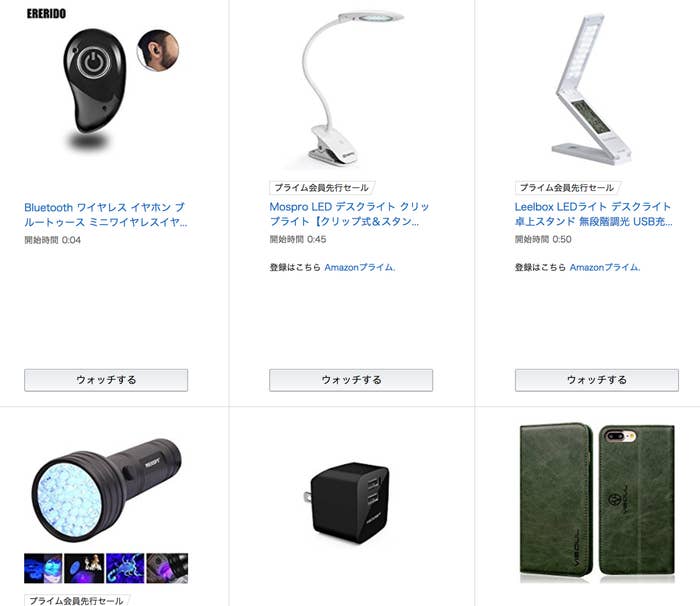Viewport: 700px width, 606px height.
Task: Select second UV flashlight sample thumbnail
Action: coord(84,568)
